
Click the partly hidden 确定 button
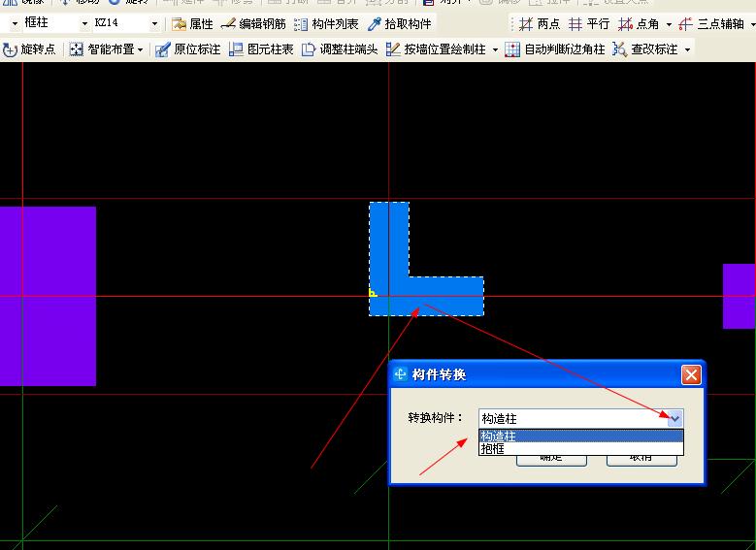(x=551, y=460)
